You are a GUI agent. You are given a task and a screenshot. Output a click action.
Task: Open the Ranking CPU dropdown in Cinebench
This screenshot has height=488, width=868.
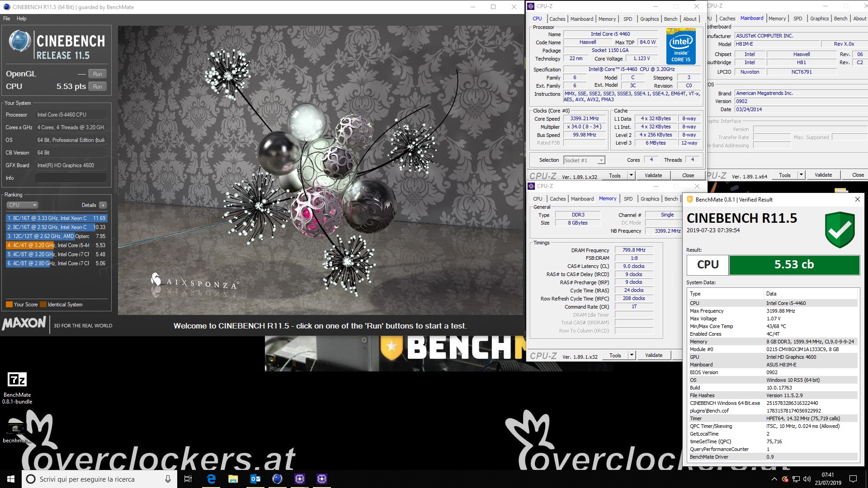pyautogui.click(x=22, y=205)
